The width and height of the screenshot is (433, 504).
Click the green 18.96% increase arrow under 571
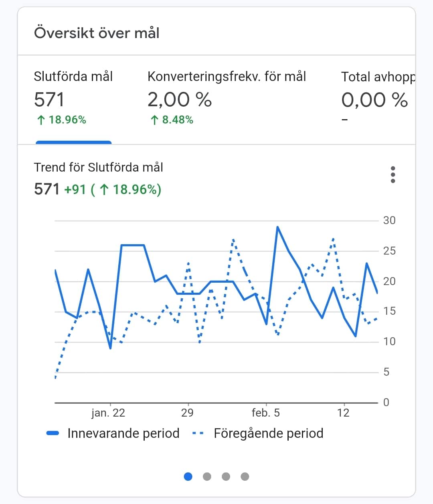pos(40,120)
